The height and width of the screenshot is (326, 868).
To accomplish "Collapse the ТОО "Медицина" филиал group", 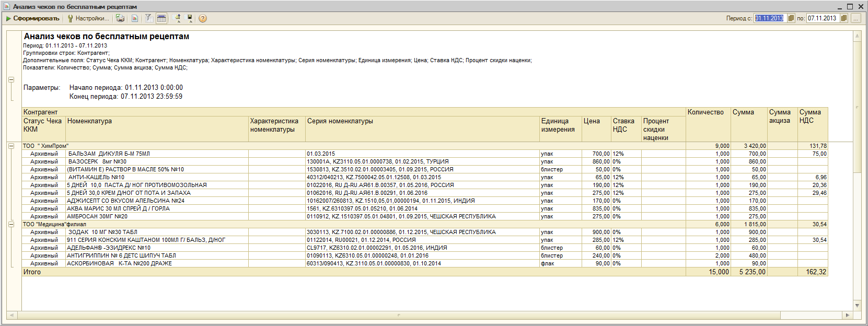I will (11, 225).
